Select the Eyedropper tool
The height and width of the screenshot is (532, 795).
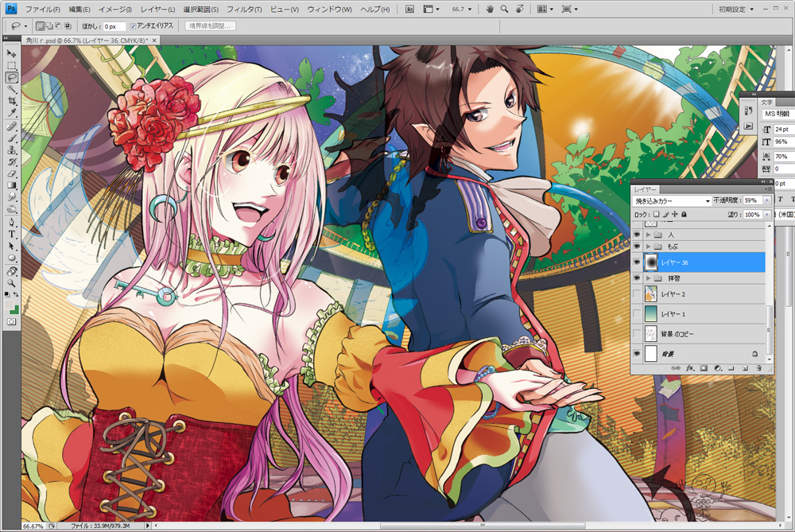(11, 113)
